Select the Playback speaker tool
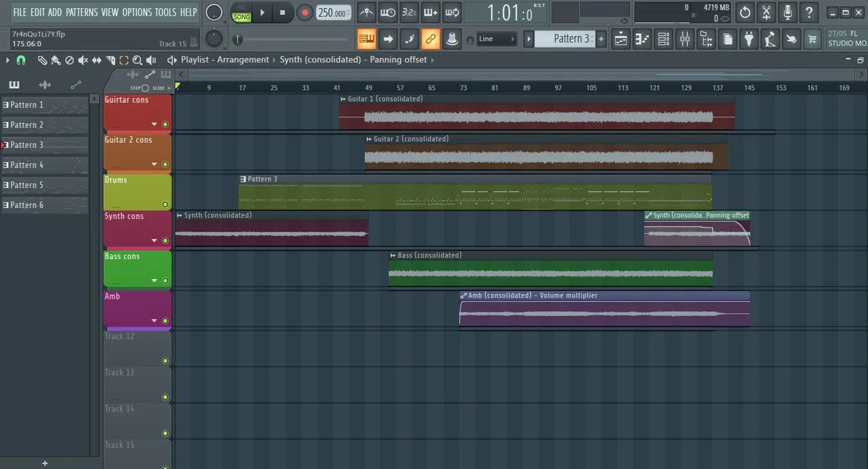 coord(151,60)
